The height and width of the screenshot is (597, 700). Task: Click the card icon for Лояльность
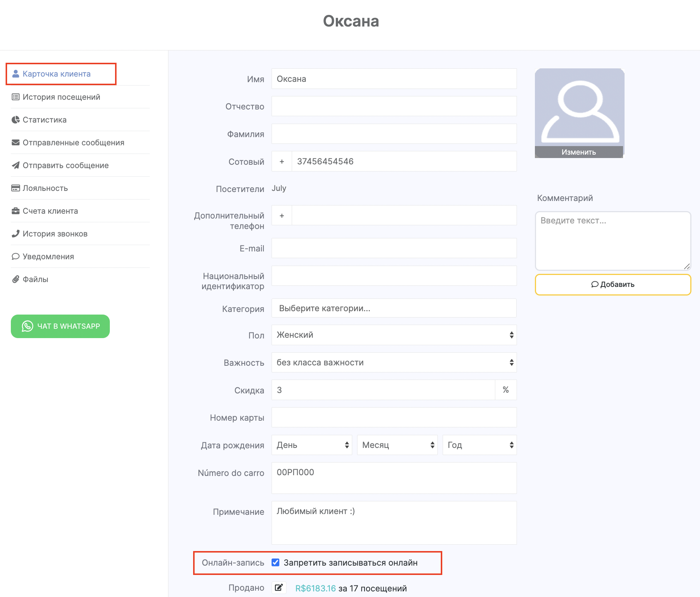16,188
